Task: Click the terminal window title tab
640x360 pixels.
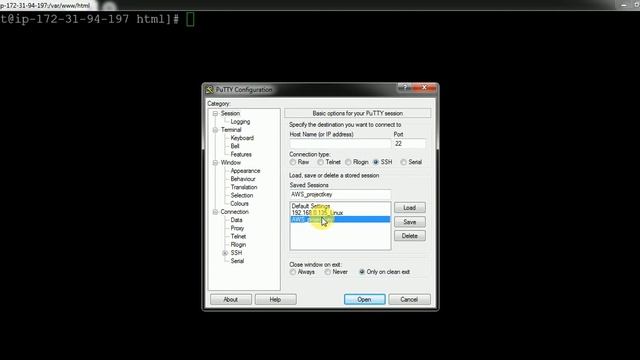Action: click(x=47, y=6)
